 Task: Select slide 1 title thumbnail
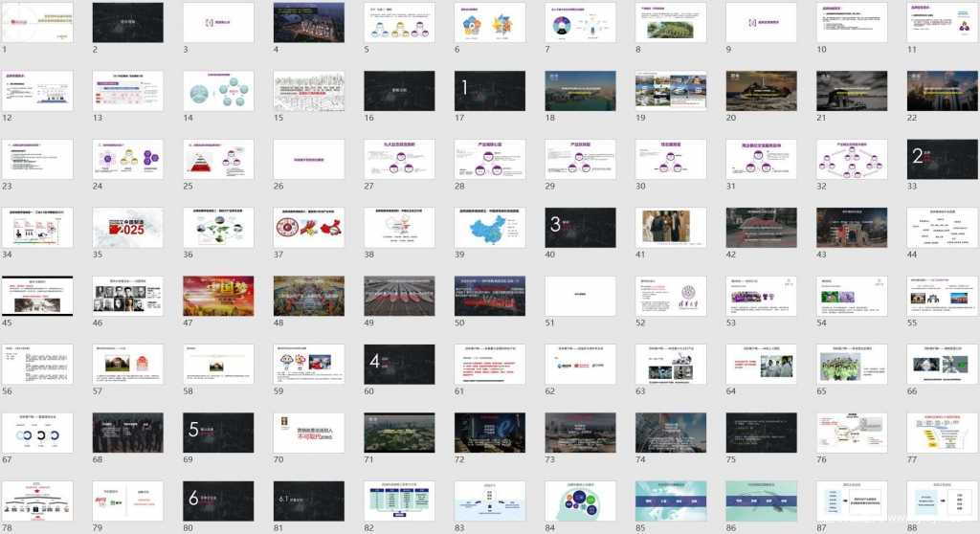click(x=38, y=22)
